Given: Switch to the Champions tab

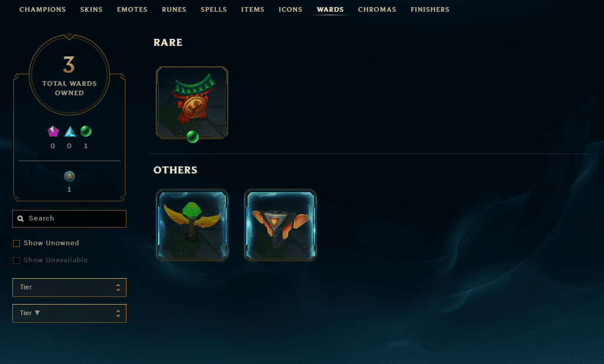Looking at the screenshot, I should pos(42,9).
